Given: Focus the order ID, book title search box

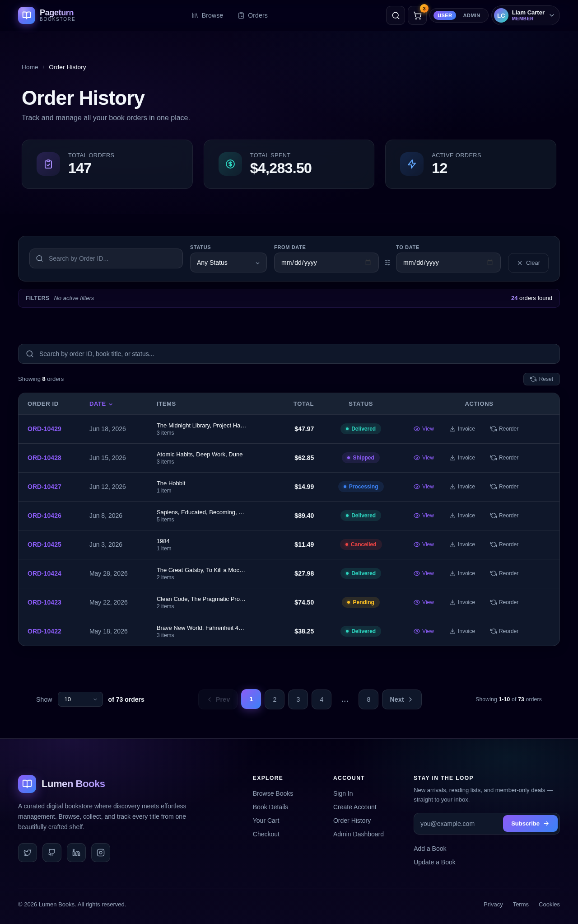Looking at the screenshot, I should pyautogui.click(x=289, y=354).
